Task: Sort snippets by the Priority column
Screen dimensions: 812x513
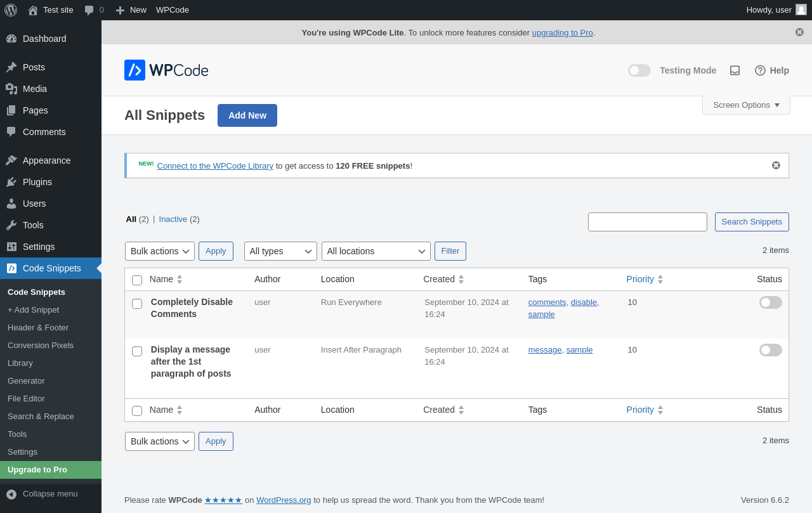Action: coord(640,279)
